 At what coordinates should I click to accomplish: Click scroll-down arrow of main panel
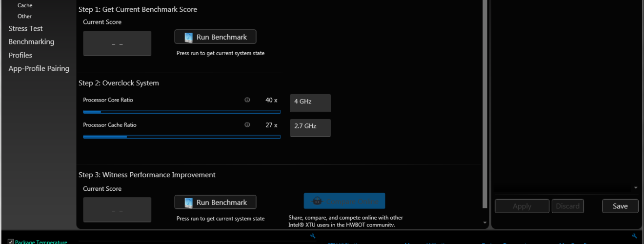pyautogui.click(x=484, y=223)
